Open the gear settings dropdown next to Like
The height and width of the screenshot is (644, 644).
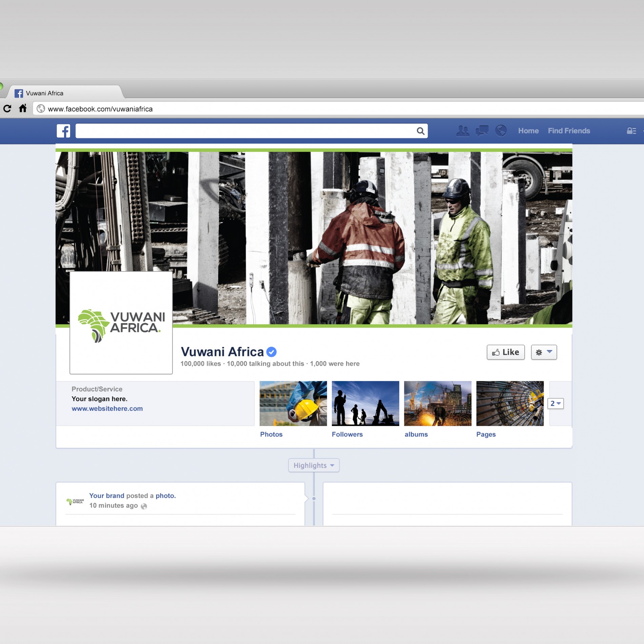tap(544, 352)
